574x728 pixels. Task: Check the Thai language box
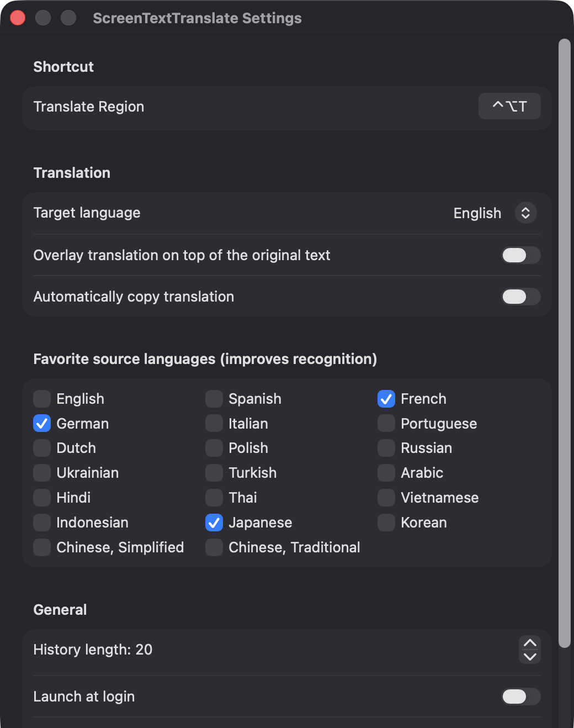tap(214, 498)
